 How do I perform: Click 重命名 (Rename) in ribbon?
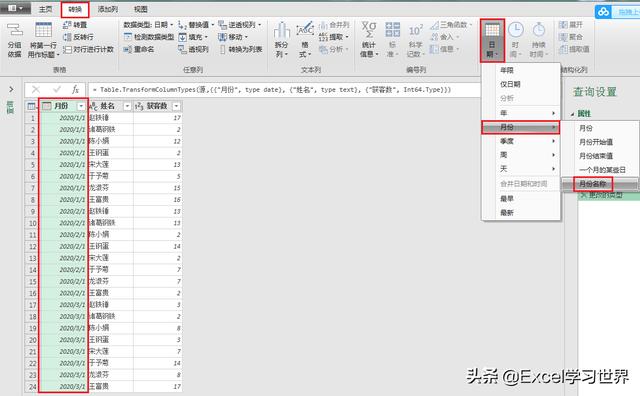(139, 49)
